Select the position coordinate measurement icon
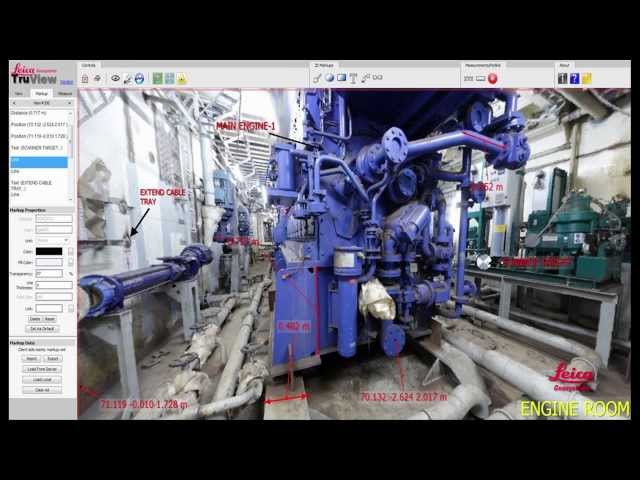This screenshot has height=480, width=640. (480, 78)
